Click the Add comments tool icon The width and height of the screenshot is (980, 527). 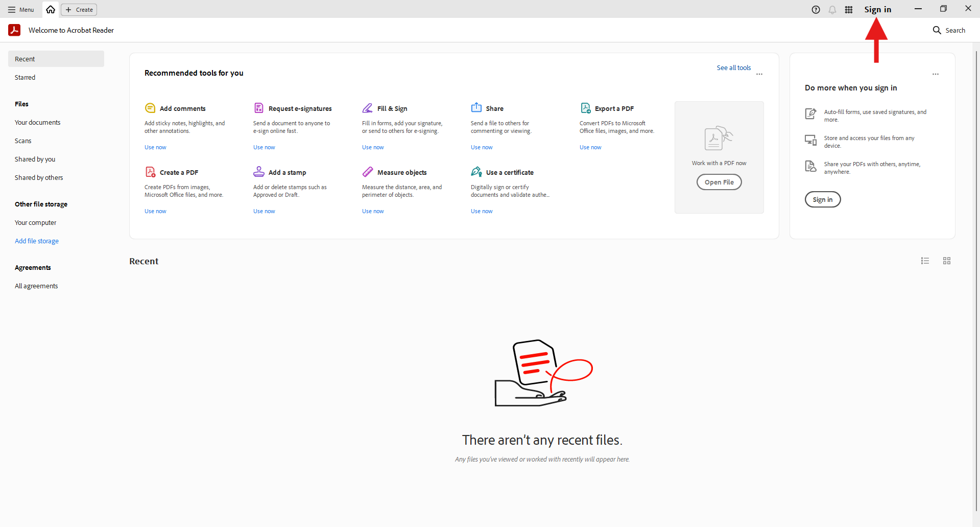tap(150, 108)
